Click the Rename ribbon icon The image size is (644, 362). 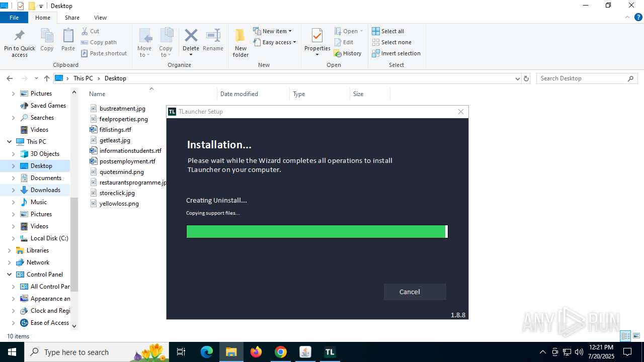pos(213,36)
